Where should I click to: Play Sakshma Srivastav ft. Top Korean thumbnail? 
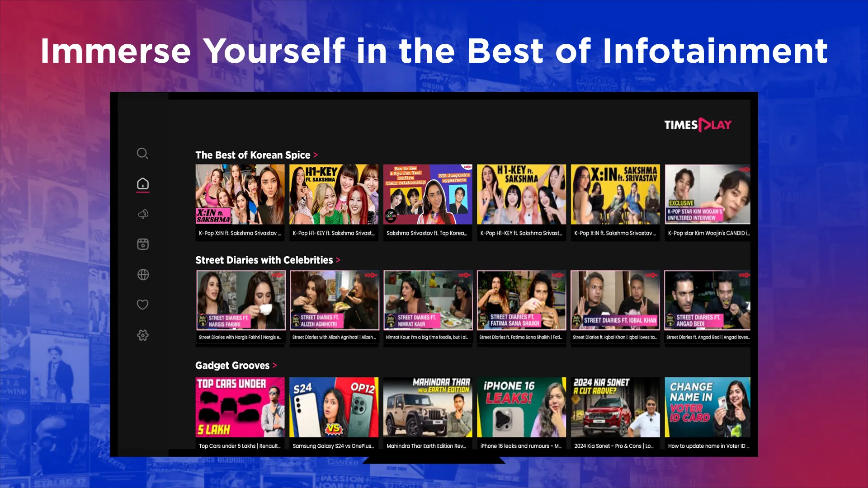coord(428,194)
